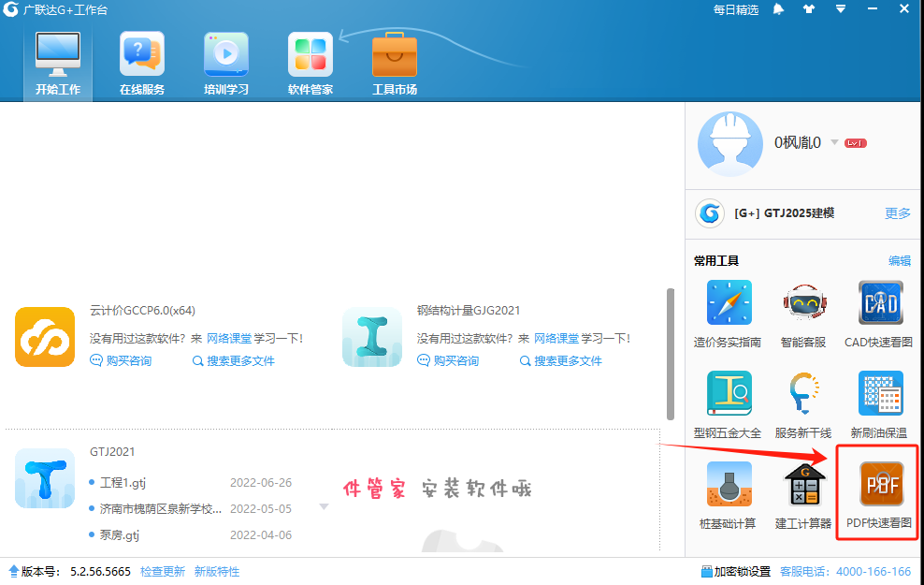Viewport: 924px width, 585px height.
Task: Click date 2022-04-06 of 泵房.gtj
Action: click(x=261, y=535)
